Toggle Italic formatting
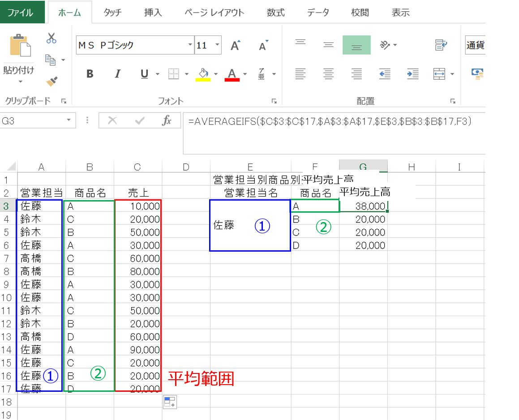The image size is (519, 420). pos(117,74)
